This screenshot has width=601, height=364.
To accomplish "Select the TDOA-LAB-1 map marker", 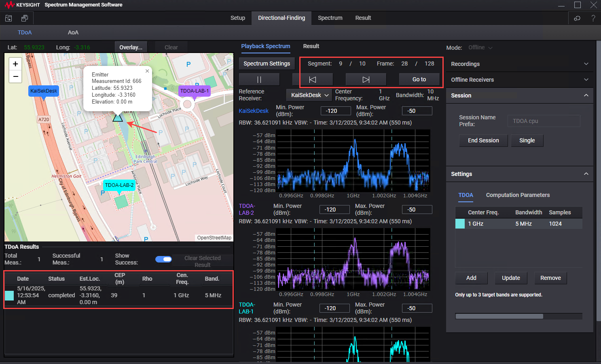I will pyautogui.click(x=195, y=91).
